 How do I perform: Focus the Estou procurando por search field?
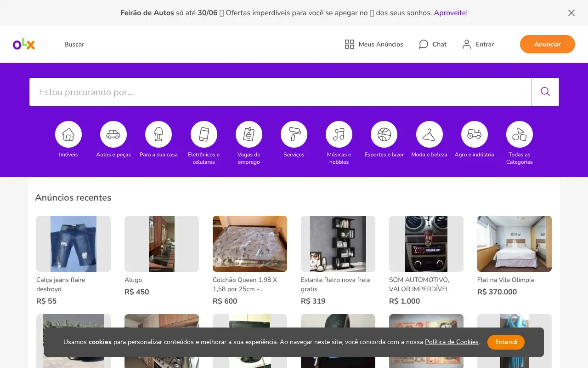[x=281, y=92]
